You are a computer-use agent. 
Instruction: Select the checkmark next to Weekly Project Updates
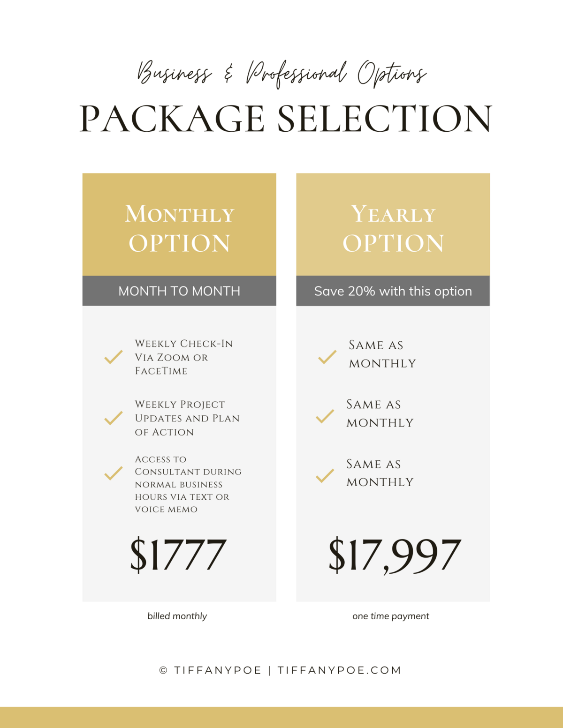(x=114, y=418)
